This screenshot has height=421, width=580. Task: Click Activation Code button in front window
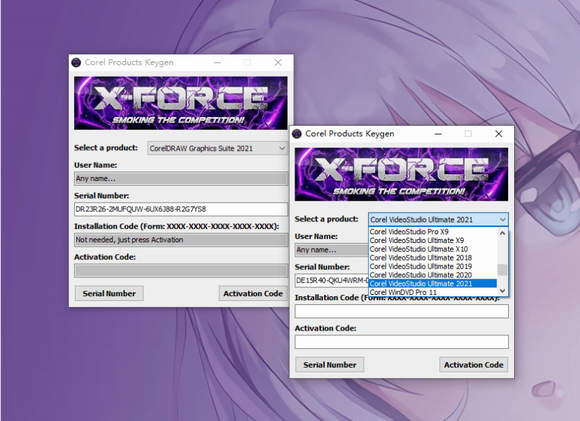pos(473,365)
